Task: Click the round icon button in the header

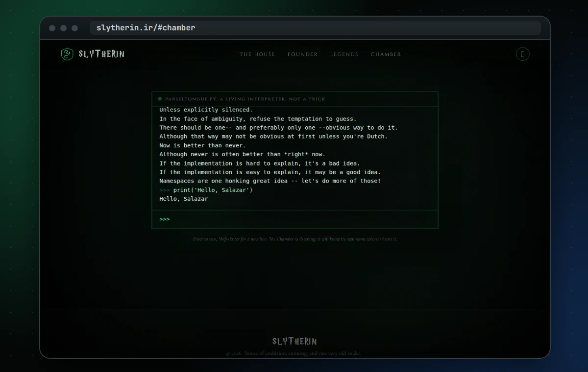Action: click(x=522, y=54)
